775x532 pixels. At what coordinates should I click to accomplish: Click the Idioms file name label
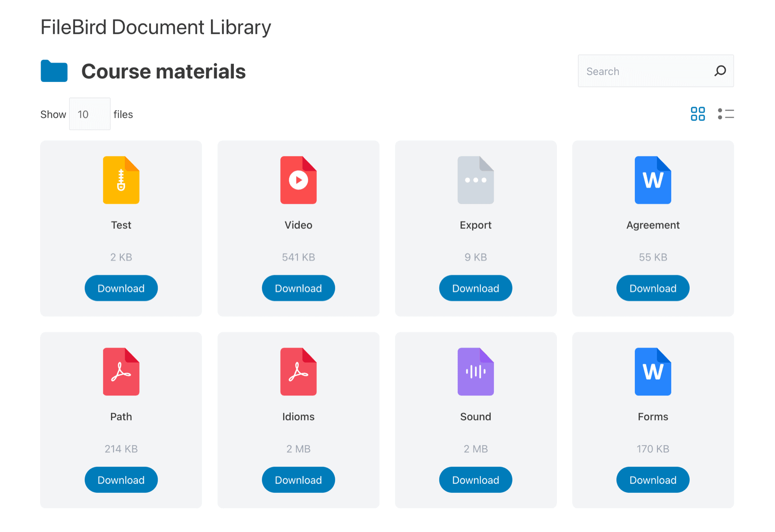pyautogui.click(x=298, y=417)
